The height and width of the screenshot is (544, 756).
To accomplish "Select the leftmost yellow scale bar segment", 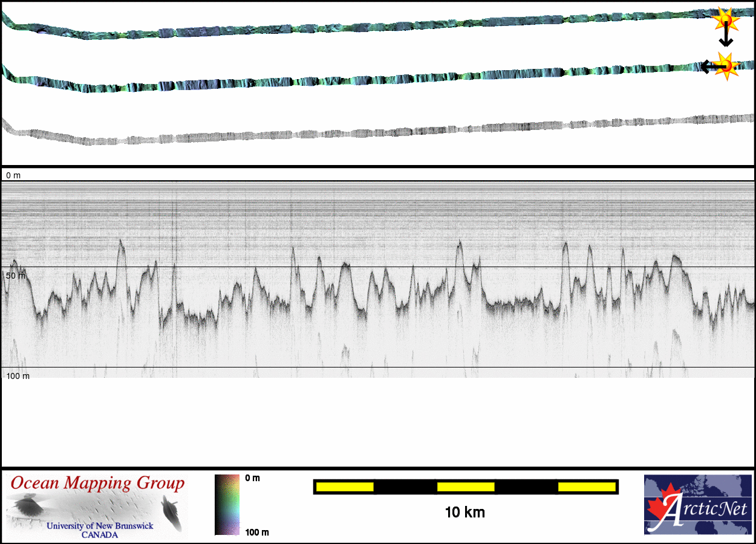I will coord(344,487).
